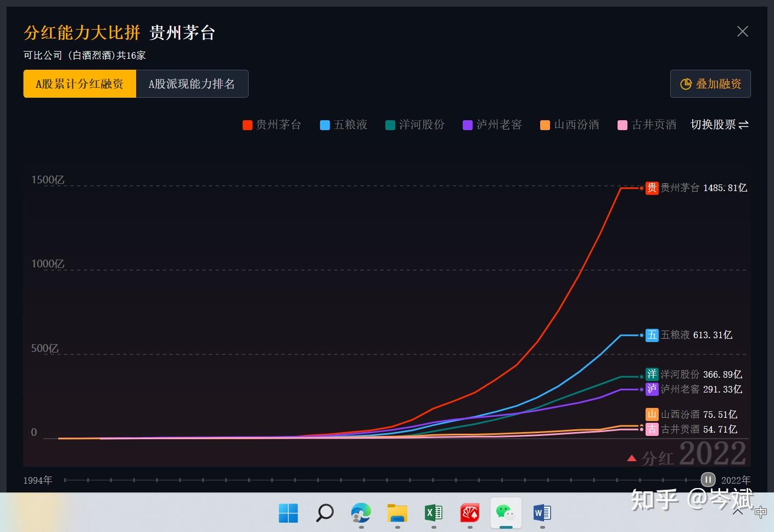This screenshot has width=774, height=532.
Task: Click 可比公司 (白酒烈酒)共16家 subtitle
Action: coord(85,55)
